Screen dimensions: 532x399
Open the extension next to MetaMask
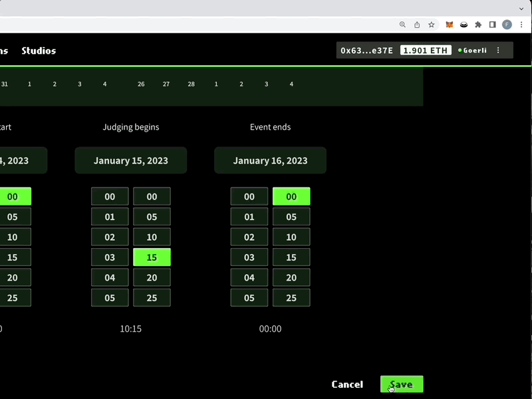(x=464, y=25)
